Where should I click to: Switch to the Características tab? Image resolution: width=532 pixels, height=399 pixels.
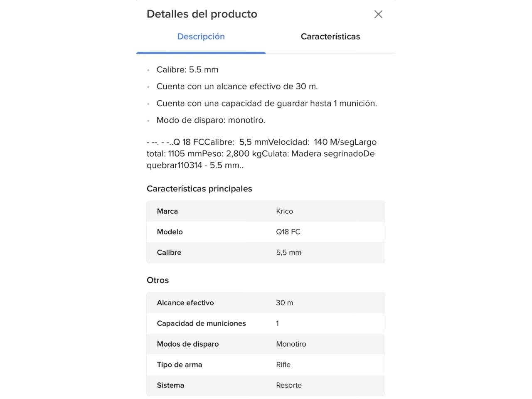[330, 37]
